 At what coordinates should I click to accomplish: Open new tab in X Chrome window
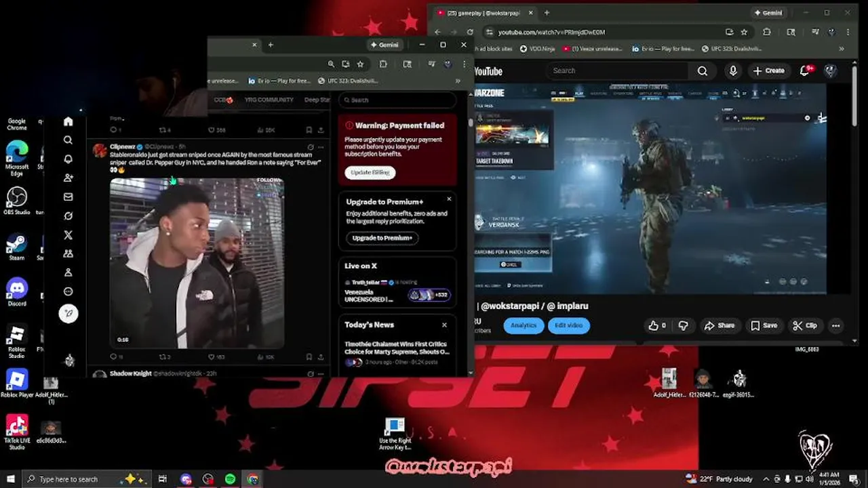coord(271,45)
